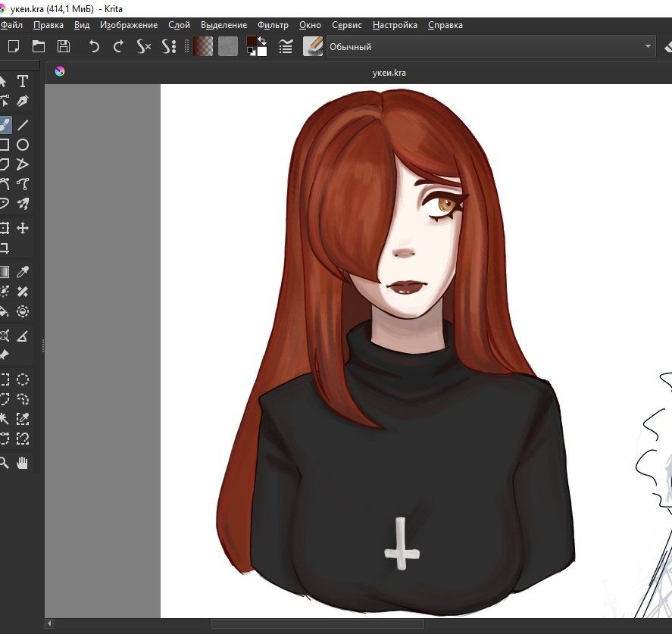Activate the Move tool
The width and height of the screenshot is (672, 634).
[x=23, y=228]
